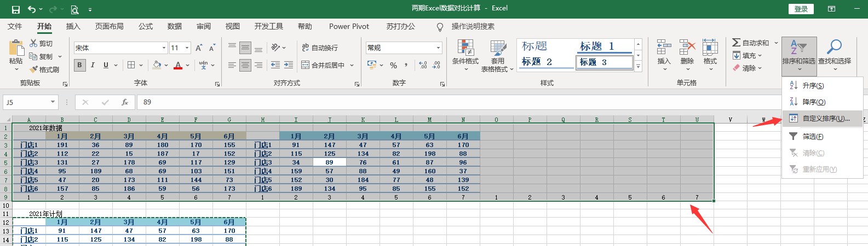Image resolution: width=868 pixels, height=246 pixels.
Task: Toggle Italic formatting
Action: (93, 65)
